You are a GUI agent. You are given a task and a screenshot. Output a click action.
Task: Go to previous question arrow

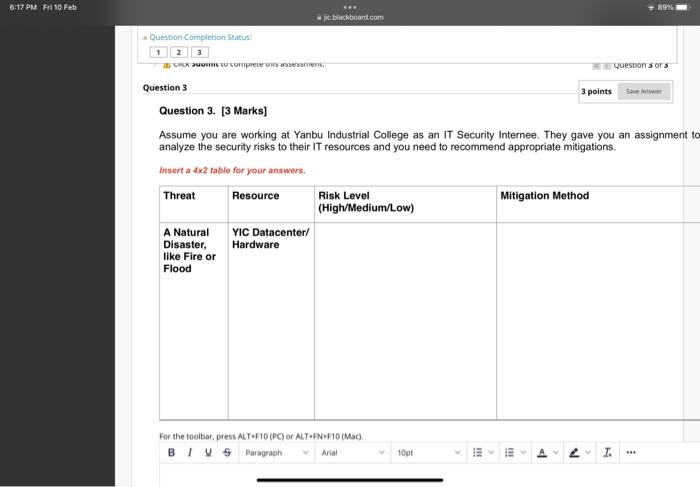coord(607,66)
